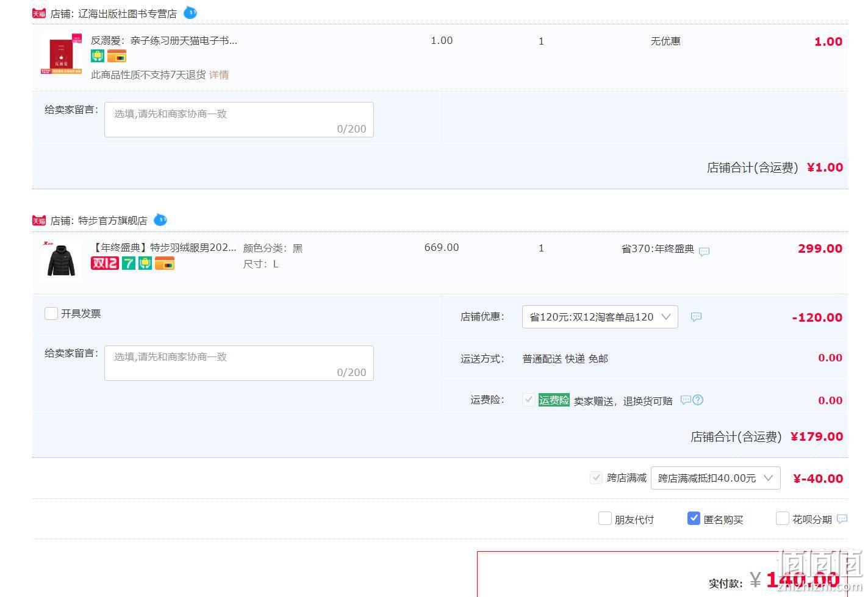Open the black down jacket thumbnail
Screen dimensions: 868x597
coord(61,260)
